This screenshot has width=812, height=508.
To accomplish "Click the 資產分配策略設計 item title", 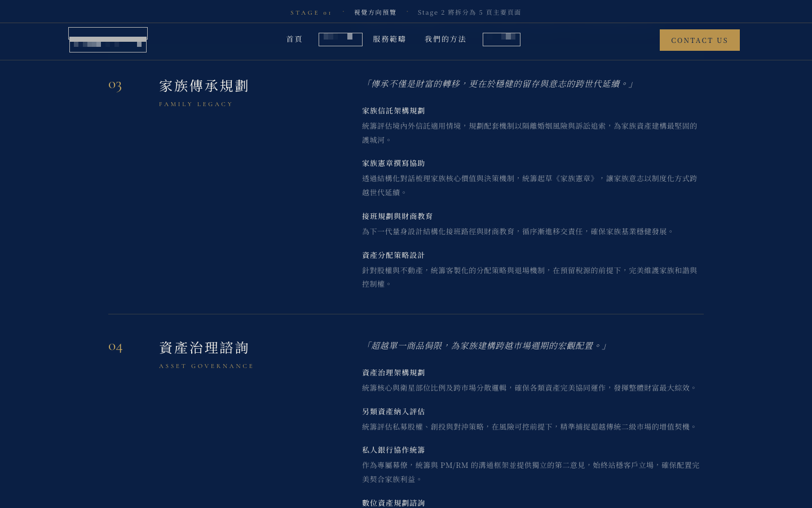I will point(394,255).
